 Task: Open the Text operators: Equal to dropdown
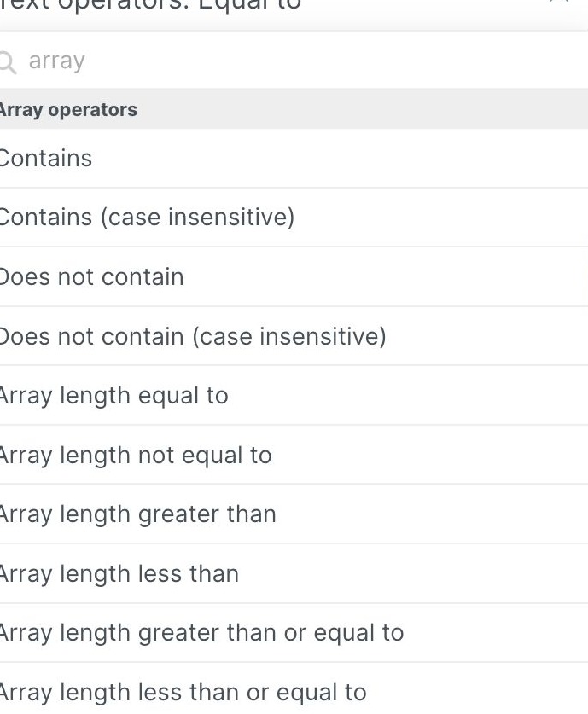click(x=145, y=5)
